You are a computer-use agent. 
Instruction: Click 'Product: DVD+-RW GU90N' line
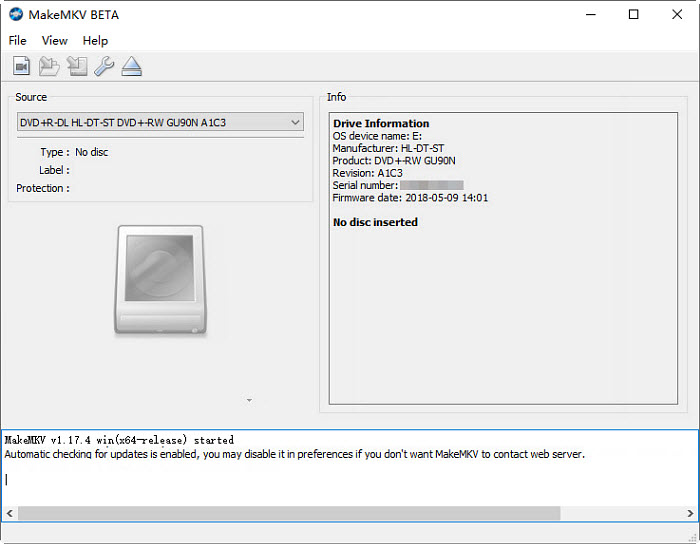[x=394, y=161]
